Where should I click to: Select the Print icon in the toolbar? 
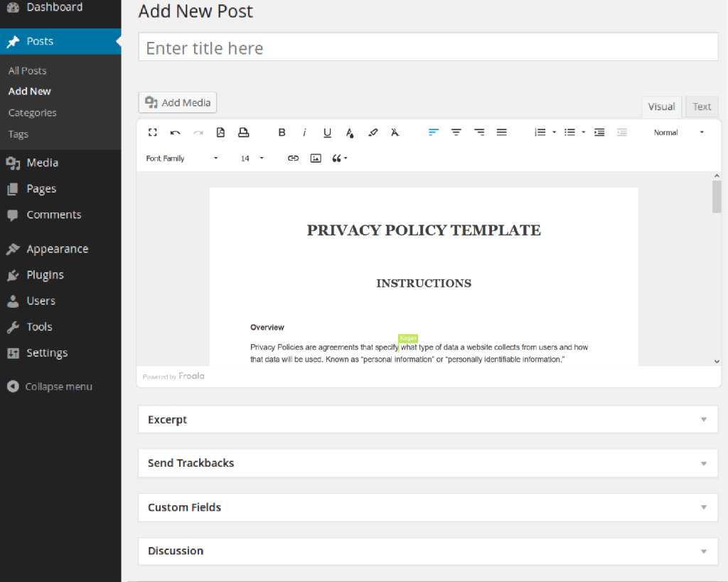point(242,132)
